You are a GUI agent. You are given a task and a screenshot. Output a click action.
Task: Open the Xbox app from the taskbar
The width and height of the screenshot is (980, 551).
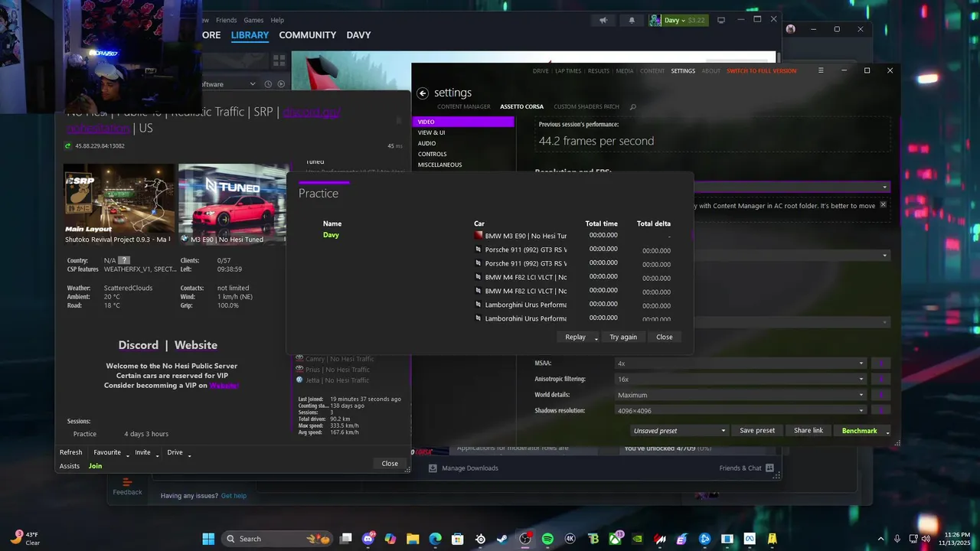pos(615,539)
